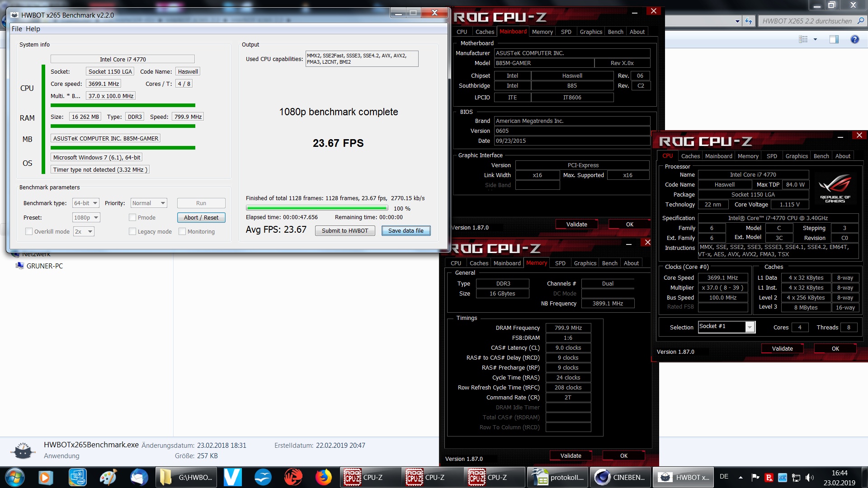Open the Windows Start menu orb

[14, 477]
